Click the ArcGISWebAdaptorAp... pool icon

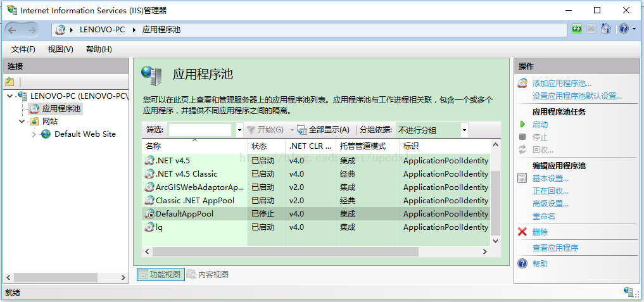click(x=149, y=187)
